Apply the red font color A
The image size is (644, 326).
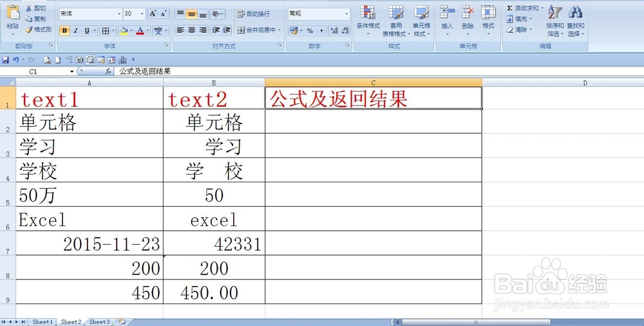(140, 30)
